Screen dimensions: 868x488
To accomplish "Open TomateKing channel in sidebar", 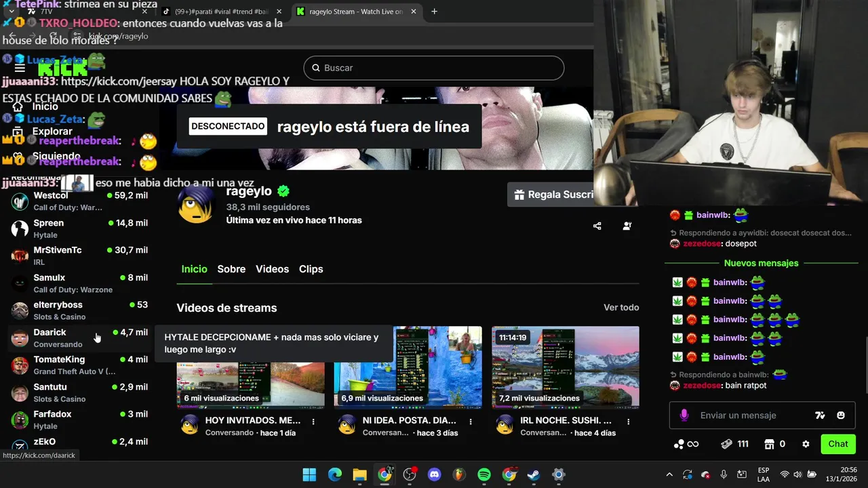I will (80, 365).
